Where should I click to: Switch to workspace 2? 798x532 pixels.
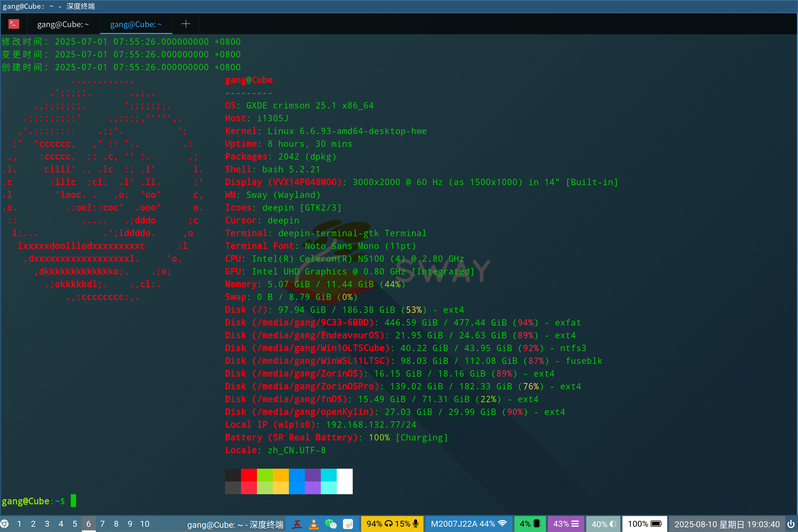coord(33,524)
